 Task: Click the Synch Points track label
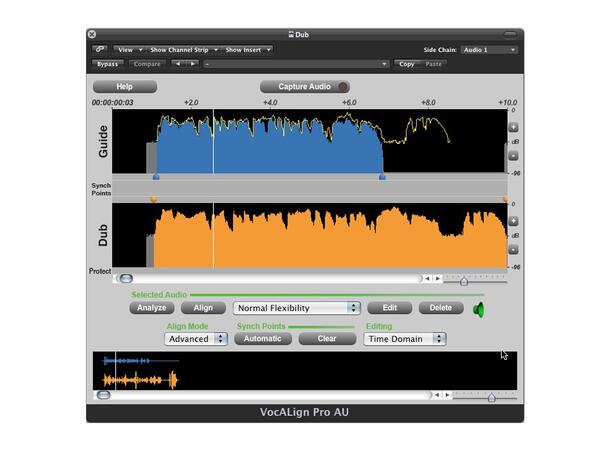click(x=101, y=189)
